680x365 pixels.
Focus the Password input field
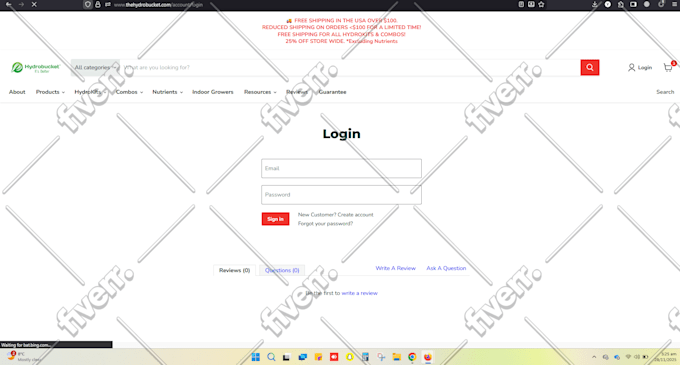341,195
